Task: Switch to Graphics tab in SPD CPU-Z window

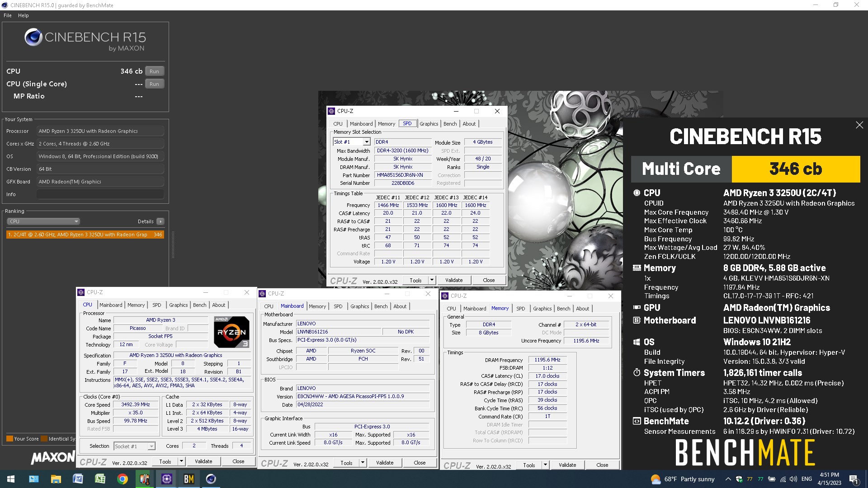Action: (429, 124)
